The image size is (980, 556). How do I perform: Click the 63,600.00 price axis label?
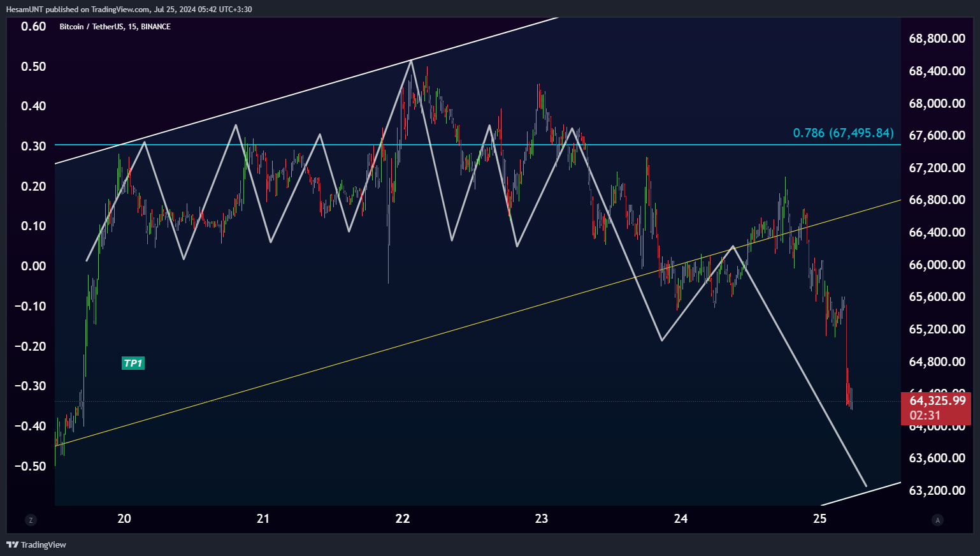pos(937,458)
